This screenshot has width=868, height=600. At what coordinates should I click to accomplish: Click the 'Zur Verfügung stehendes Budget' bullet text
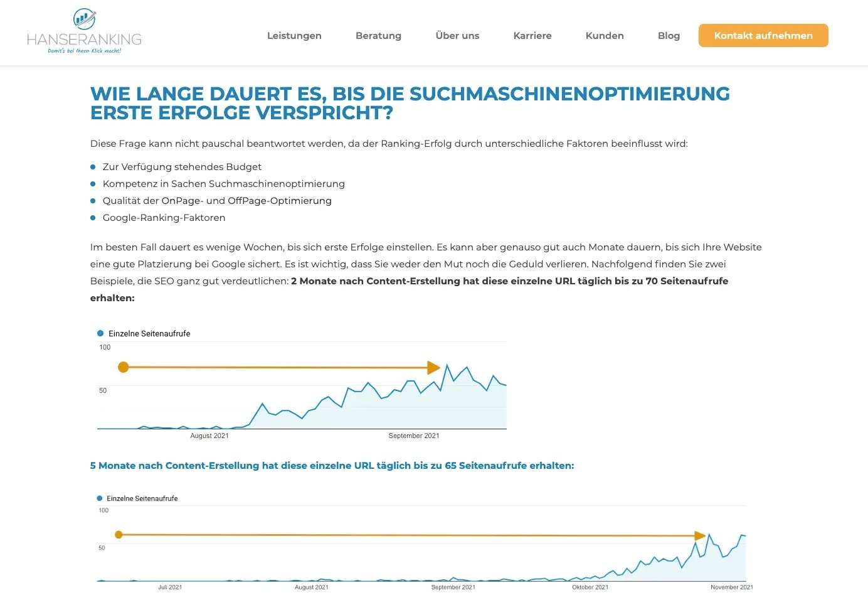[x=182, y=167]
